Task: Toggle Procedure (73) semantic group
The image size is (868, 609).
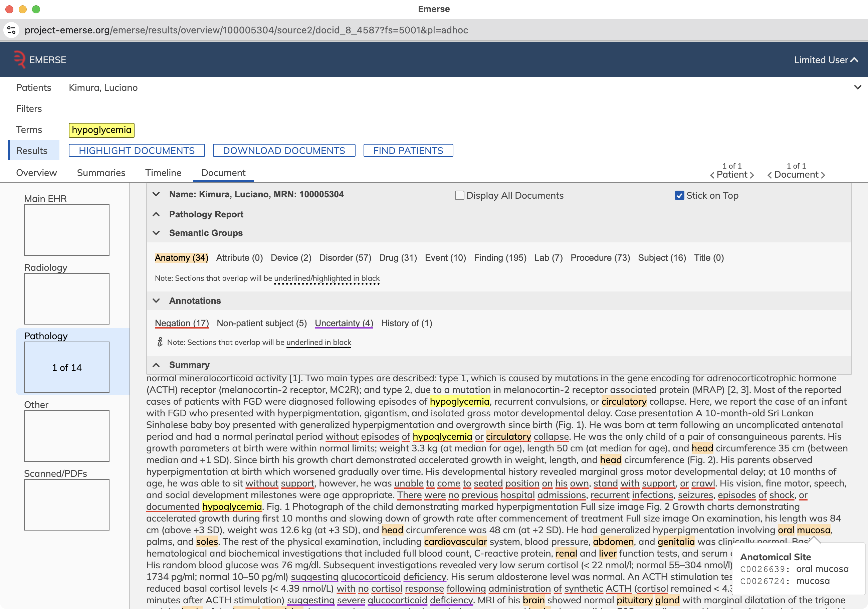Action: pos(600,257)
